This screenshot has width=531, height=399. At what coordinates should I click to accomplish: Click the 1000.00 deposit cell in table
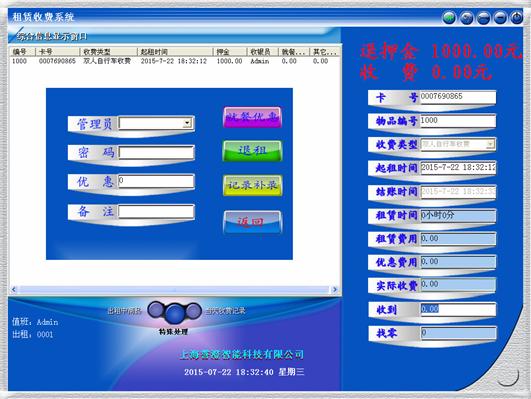point(229,61)
